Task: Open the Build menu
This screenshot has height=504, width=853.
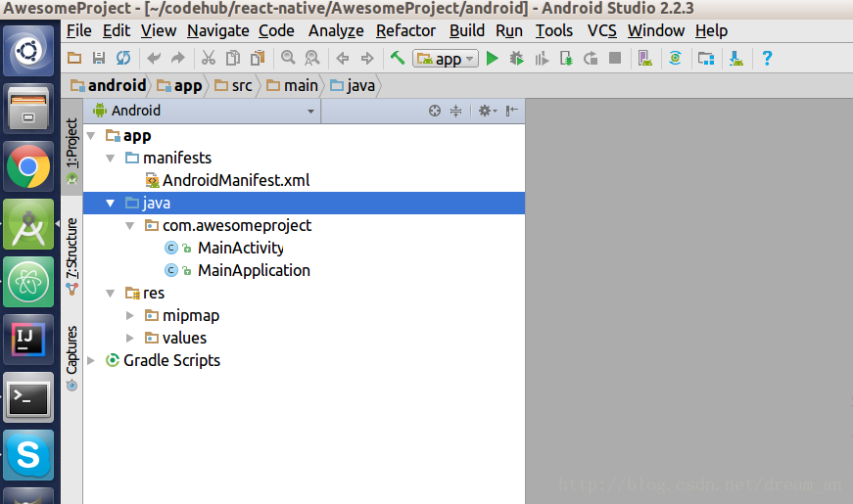Action: tap(467, 31)
